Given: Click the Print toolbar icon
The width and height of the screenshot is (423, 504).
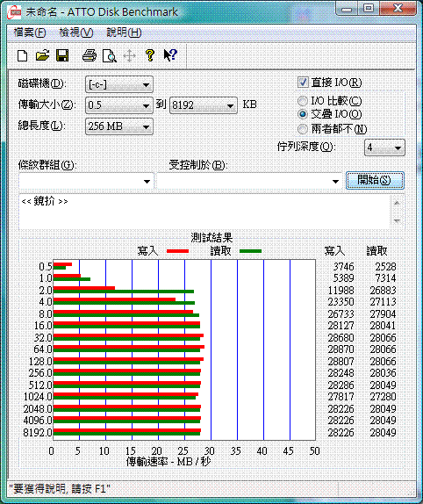Looking at the screenshot, I should (x=90, y=55).
